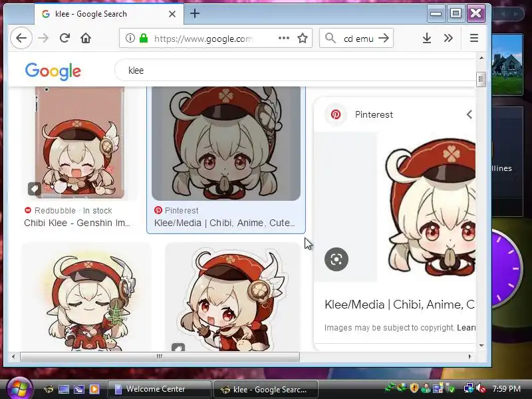
Task: Open the Klee thumbnail with closed eyes
Action: click(x=87, y=297)
